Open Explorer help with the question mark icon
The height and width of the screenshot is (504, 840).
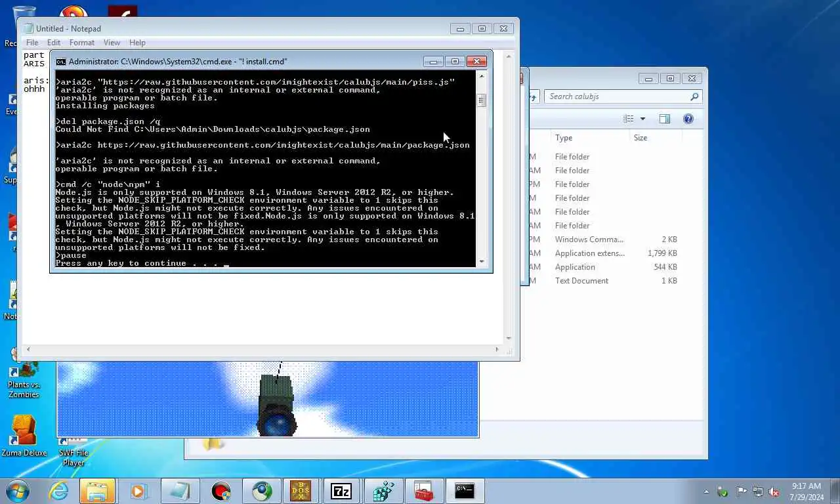click(688, 119)
